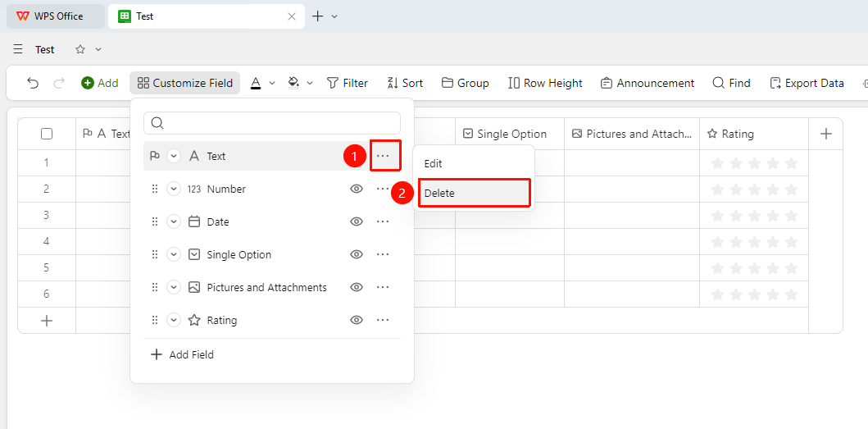Expand the Number field type chevron
The height and width of the screenshot is (429, 868).
pos(174,189)
